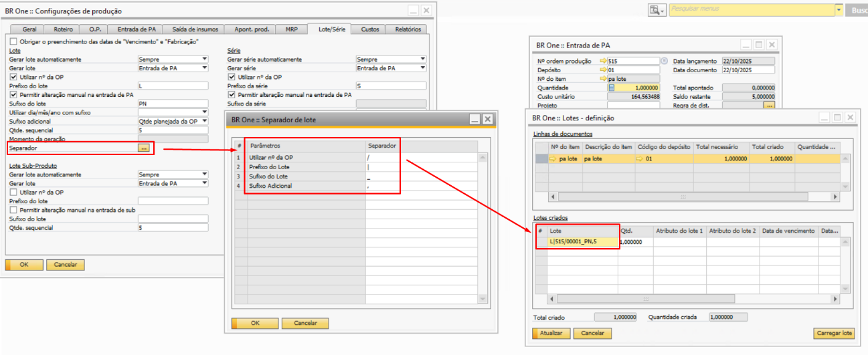Image resolution: width=868 pixels, height=355 pixels.
Task: Open the Separador ellipsis button
Action: click(x=144, y=148)
